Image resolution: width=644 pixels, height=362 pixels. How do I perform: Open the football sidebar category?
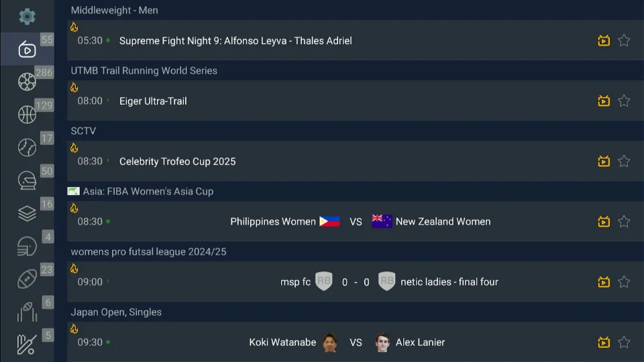tap(27, 82)
